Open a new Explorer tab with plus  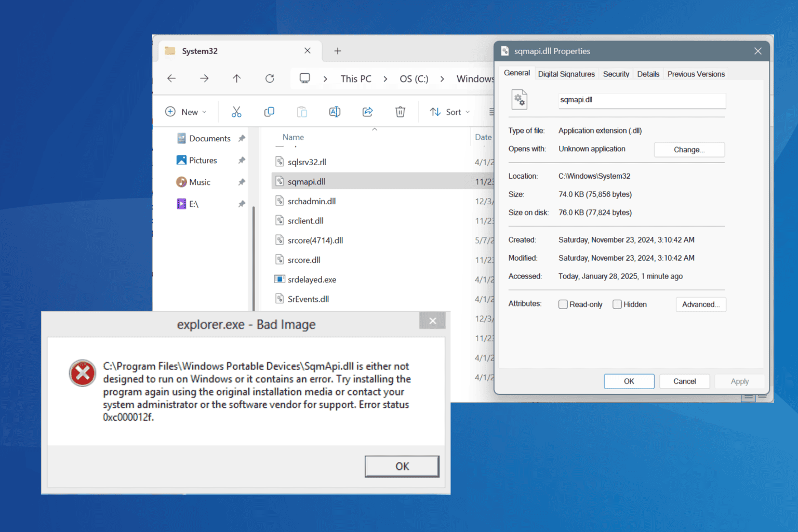(338, 51)
